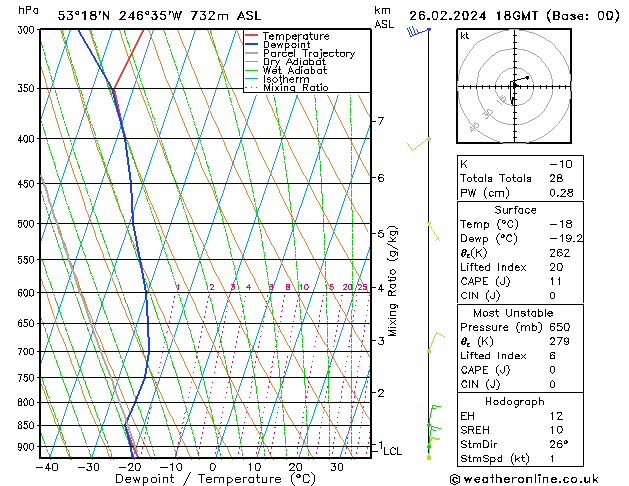Click the Wet Adiabat legend entry
Viewport: 629px width, 486px height.
tap(295, 70)
